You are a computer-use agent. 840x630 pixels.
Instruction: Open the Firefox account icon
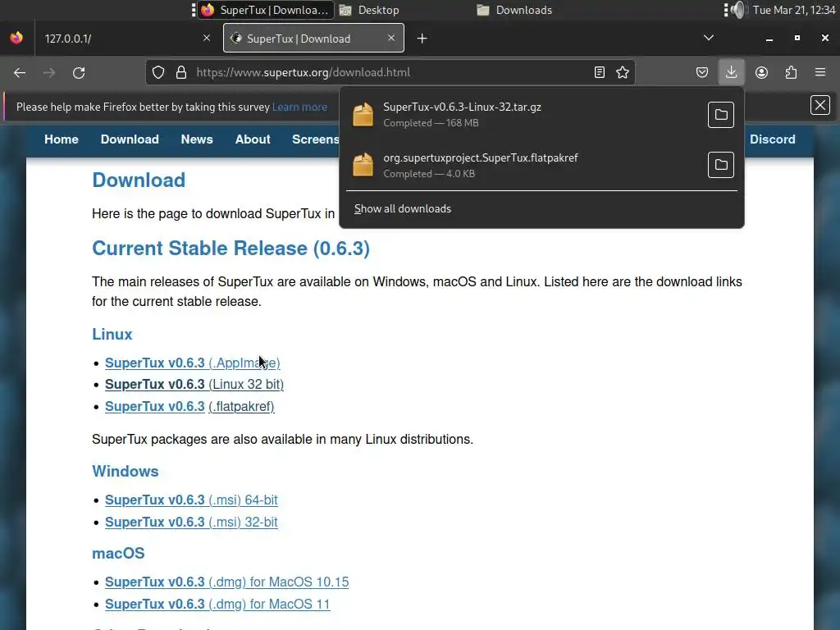point(761,72)
